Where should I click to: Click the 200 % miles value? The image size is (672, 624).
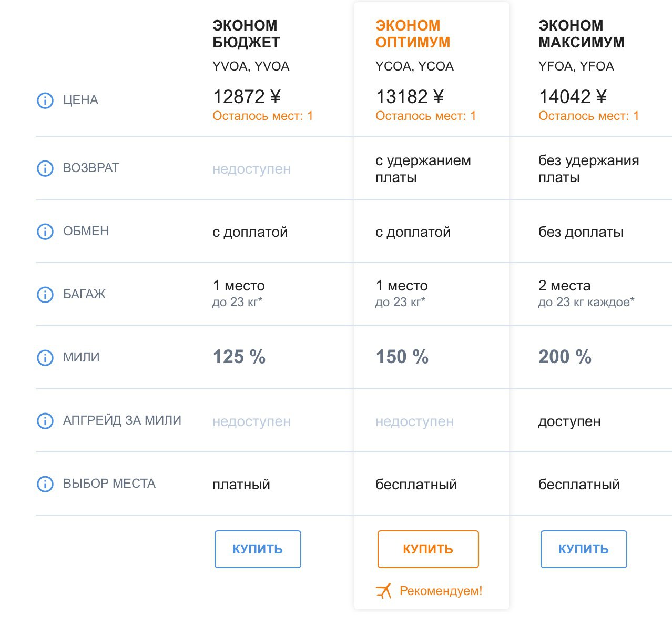pyautogui.click(x=565, y=357)
